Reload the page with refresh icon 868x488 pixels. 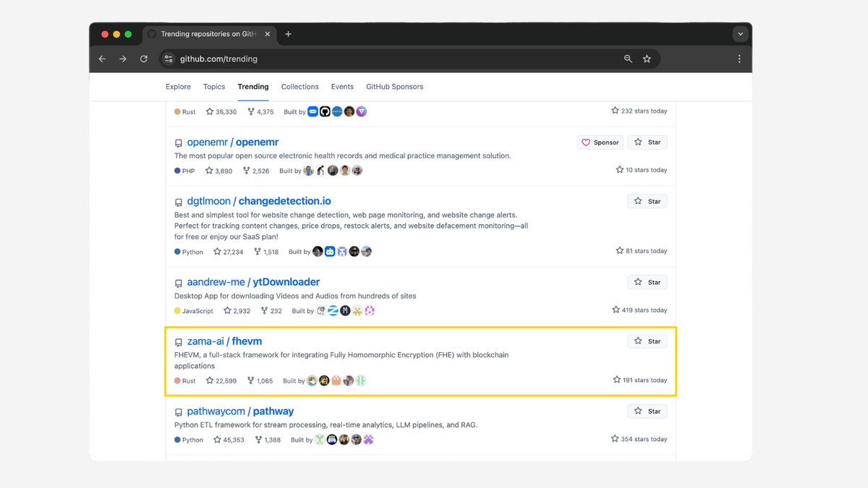click(x=144, y=59)
